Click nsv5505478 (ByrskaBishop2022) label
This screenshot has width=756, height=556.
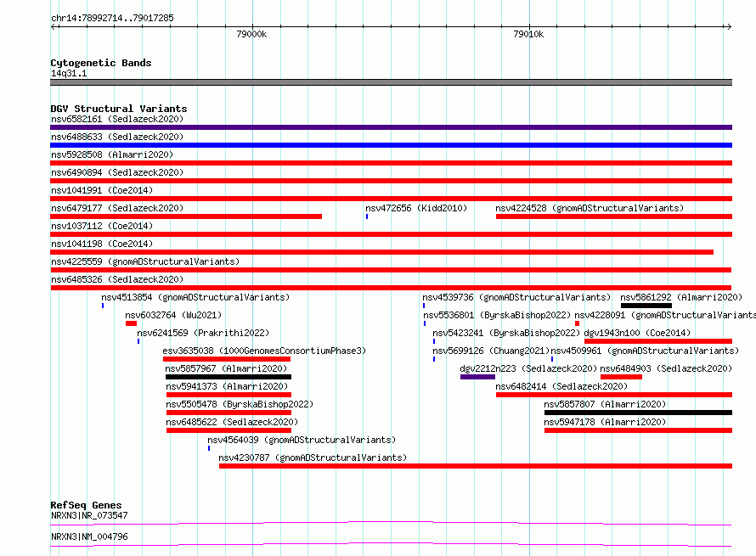pos(240,404)
